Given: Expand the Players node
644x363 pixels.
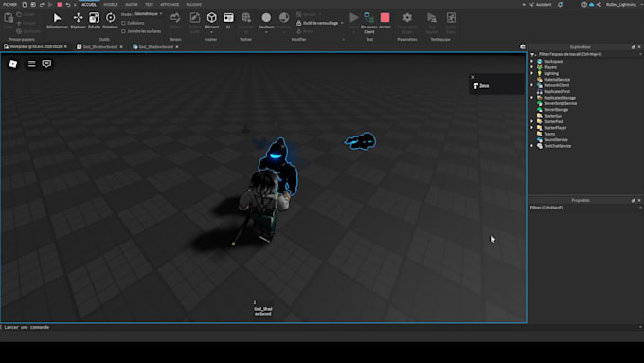Looking at the screenshot, I should coord(532,67).
